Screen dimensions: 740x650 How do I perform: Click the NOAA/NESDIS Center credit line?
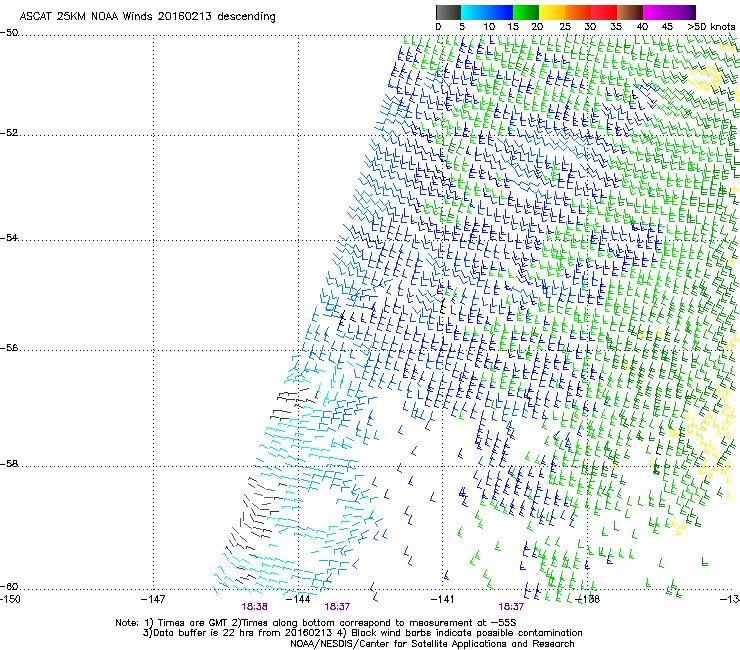pos(432,644)
